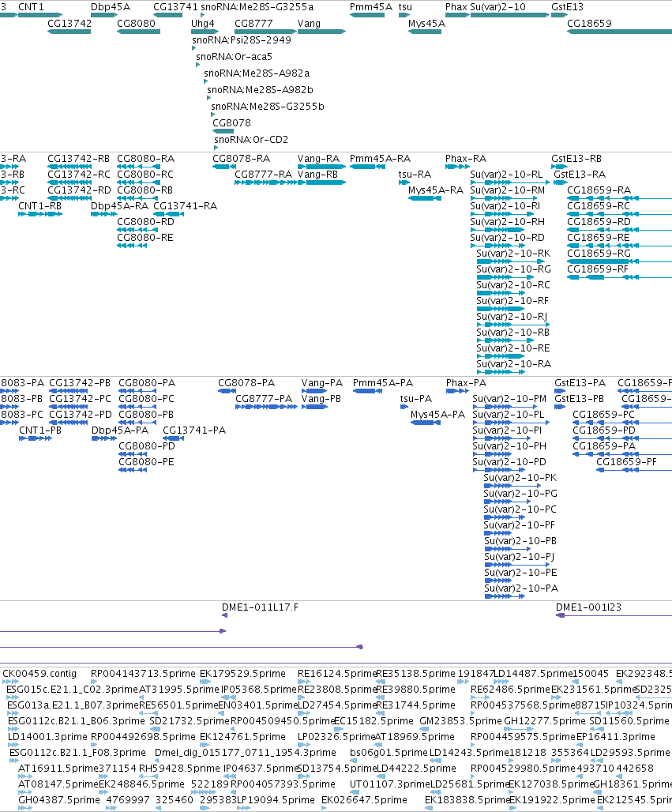Select the UT01107.3prime EST label

point(390,784)
